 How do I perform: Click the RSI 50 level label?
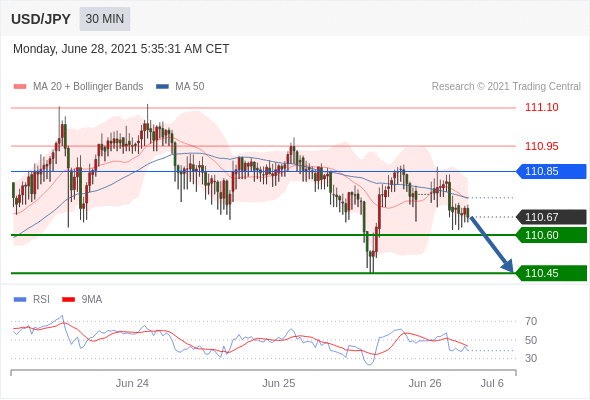(x=531, y=340)
